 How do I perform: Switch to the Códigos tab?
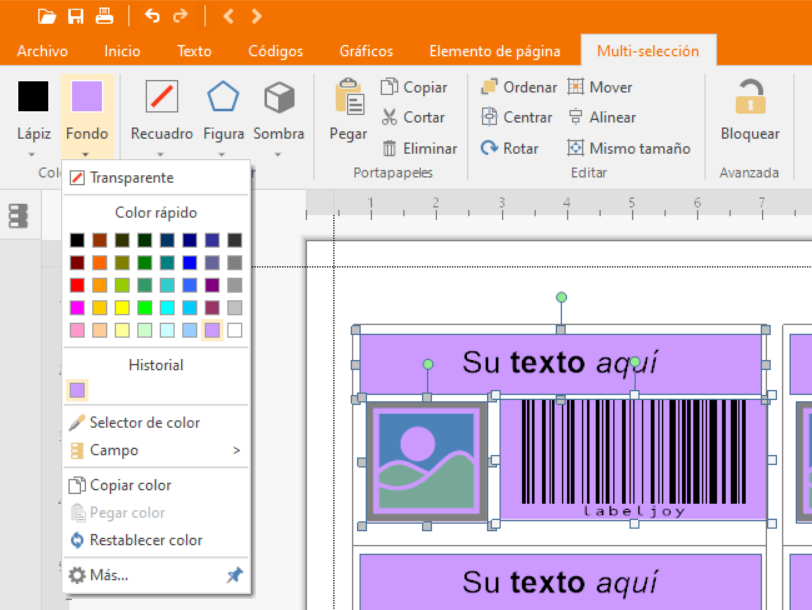[276, 51]
